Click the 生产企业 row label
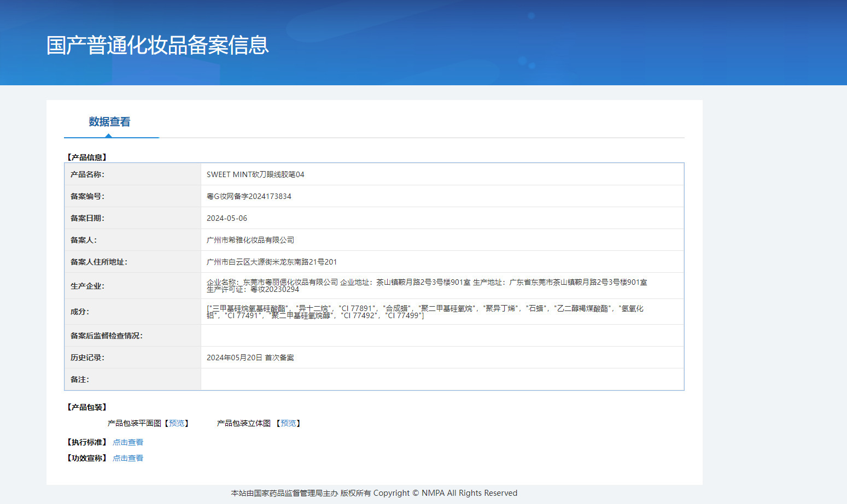This screenshot has height=504, width=847. tap(87, 286)
